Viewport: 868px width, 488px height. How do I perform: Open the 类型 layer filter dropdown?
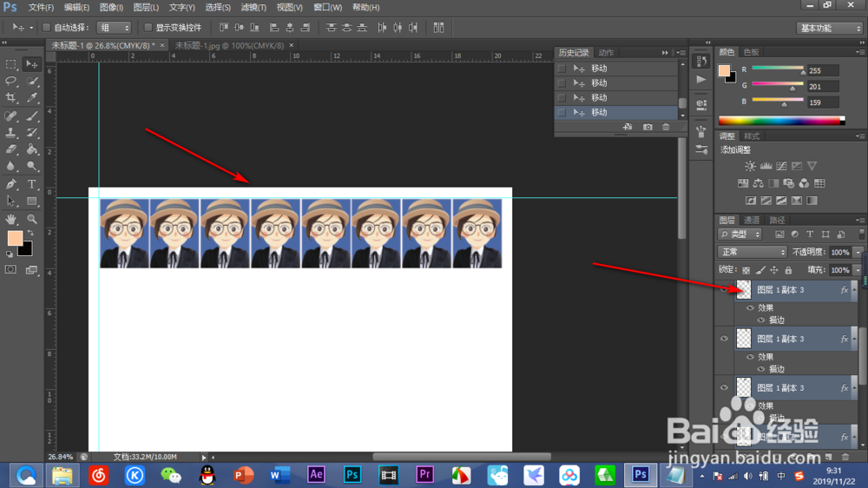pos(740,234)
